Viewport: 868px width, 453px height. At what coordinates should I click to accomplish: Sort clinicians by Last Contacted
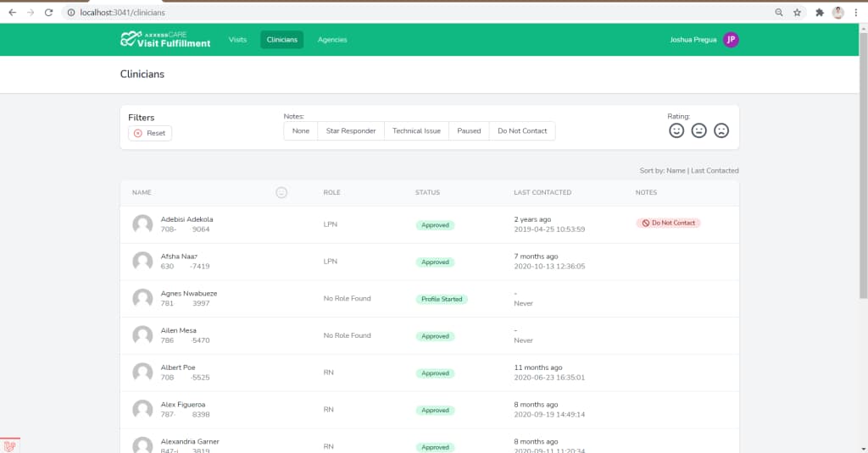pyautogui.click(x=715, y=171)
